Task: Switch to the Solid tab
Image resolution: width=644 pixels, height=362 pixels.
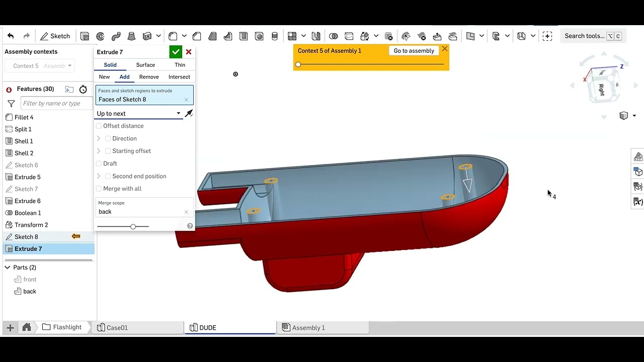Action: (x=110, y=65)
